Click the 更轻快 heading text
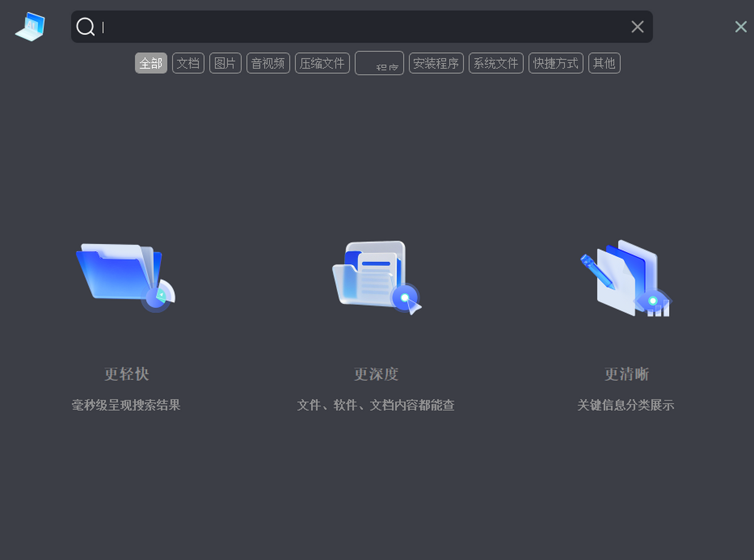Viewport: 754px width, 560px height. click(126, 374)
